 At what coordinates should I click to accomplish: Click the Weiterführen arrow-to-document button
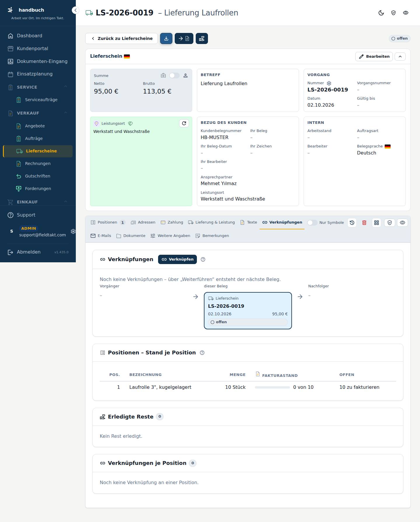[184, 38]
